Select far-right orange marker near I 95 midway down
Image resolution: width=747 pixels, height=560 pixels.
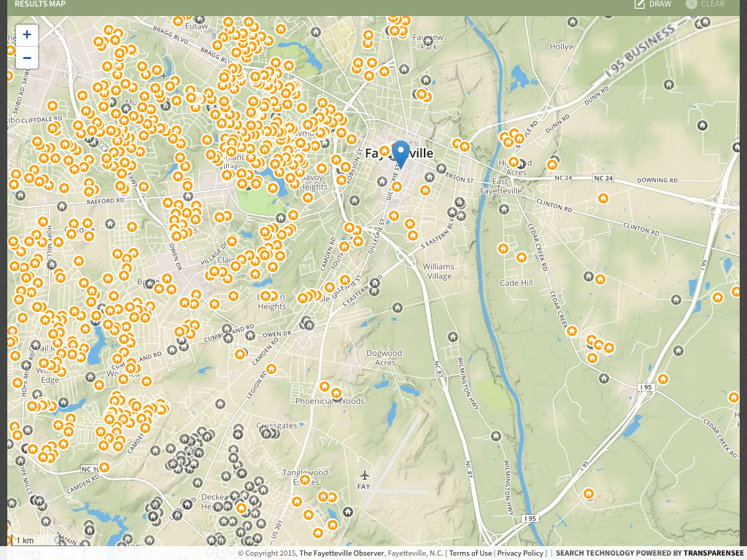click(718, 297)
